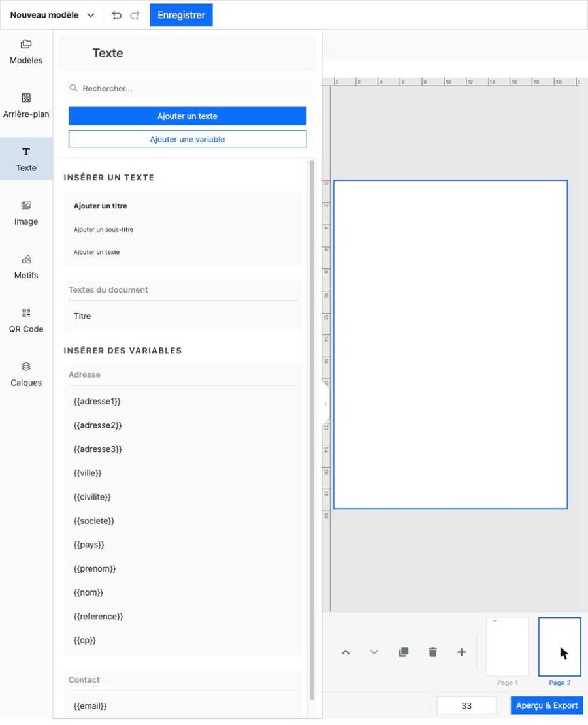Click the blank page canvas

point(451,344)
